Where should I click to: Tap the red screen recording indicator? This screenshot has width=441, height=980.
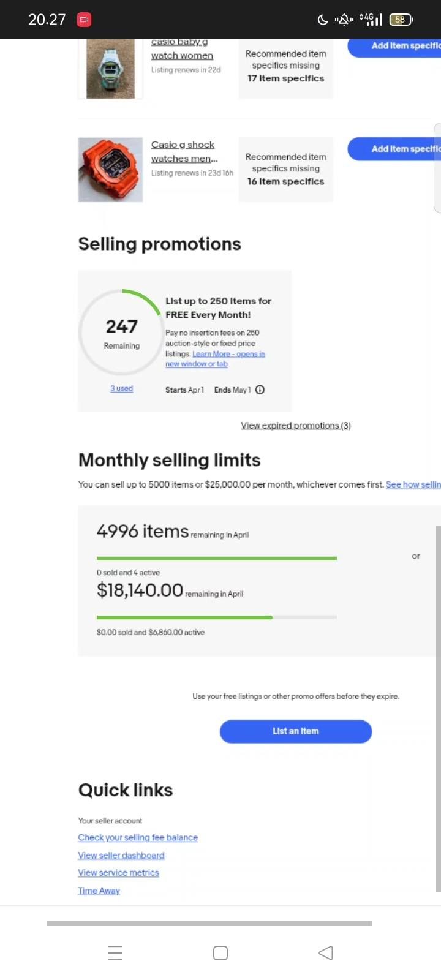84,20
